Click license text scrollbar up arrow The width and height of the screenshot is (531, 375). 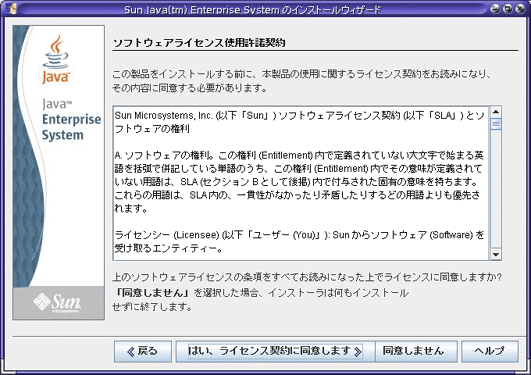[496, 112]
